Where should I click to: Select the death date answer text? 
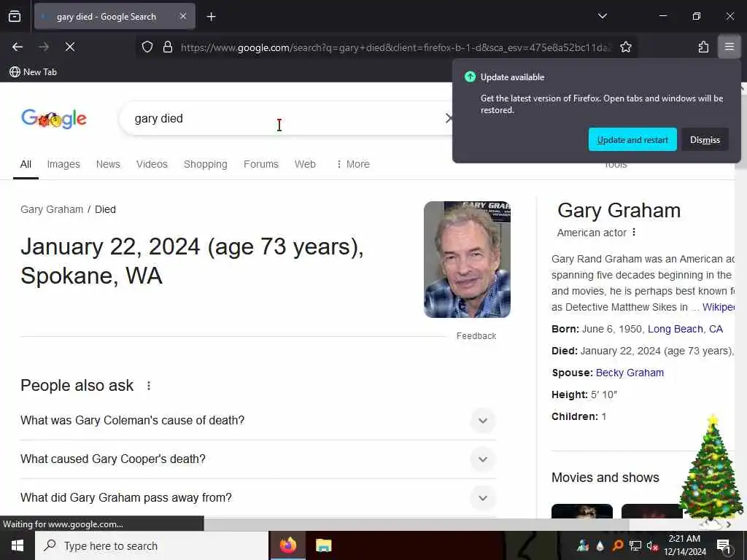[x=192, y=261]
